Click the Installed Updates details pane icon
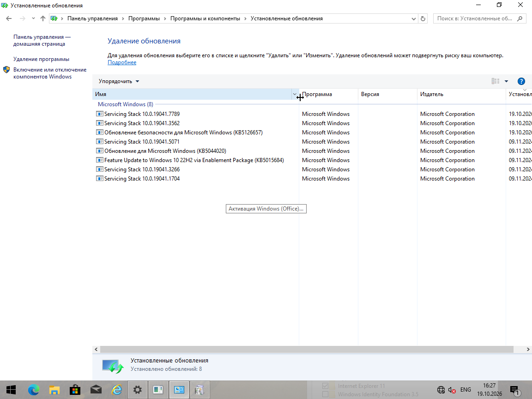 coord(113,366)
